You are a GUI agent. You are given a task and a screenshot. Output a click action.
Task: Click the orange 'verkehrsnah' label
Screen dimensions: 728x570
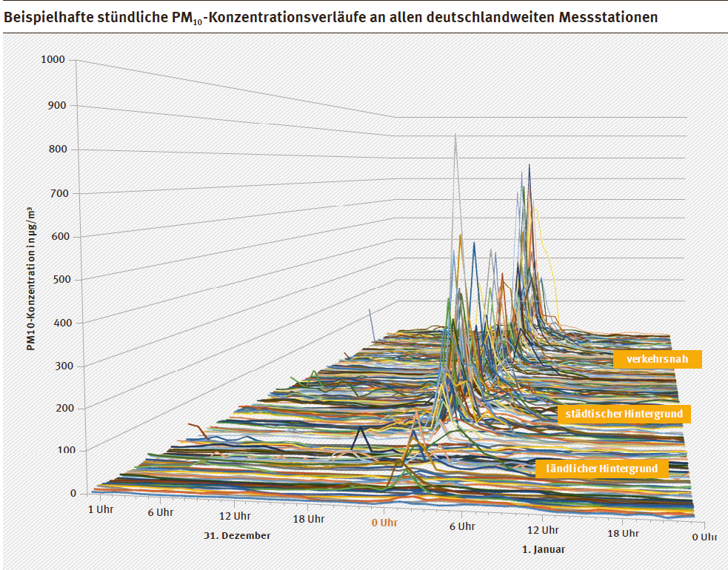pos(656,359)
